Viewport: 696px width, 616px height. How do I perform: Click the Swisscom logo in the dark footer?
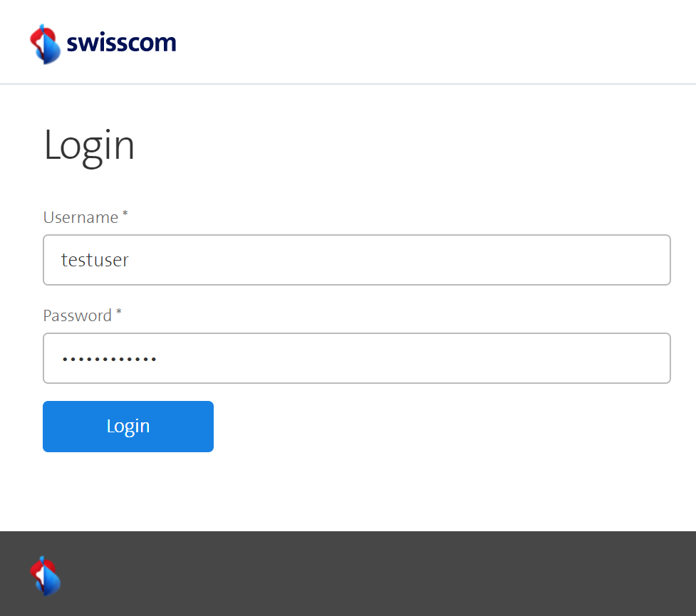[45, 575]
